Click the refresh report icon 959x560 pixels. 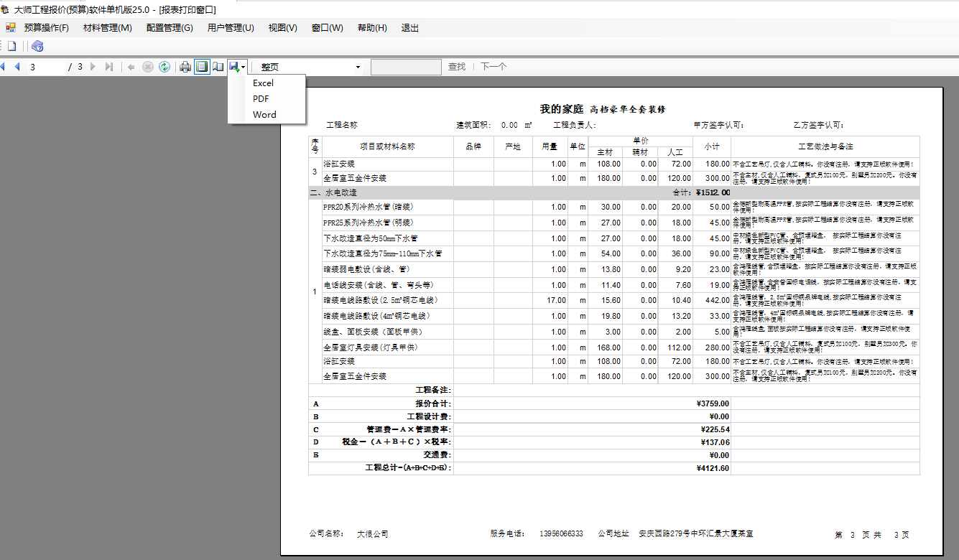pyautogui.click(x=165, y=67)
